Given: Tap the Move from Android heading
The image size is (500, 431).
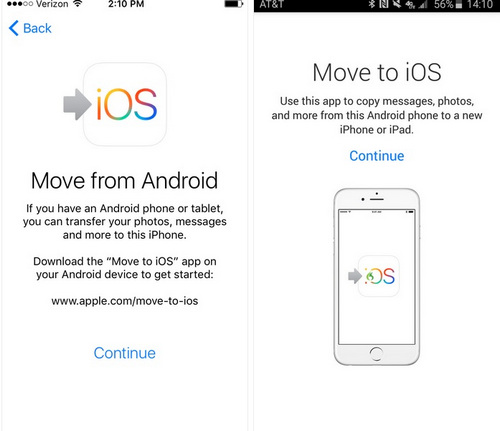Looking at the screenshot, I should point(124,180).
